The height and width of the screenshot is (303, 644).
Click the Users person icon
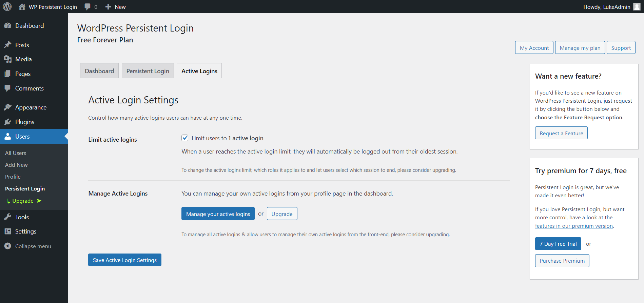(7, 137)
